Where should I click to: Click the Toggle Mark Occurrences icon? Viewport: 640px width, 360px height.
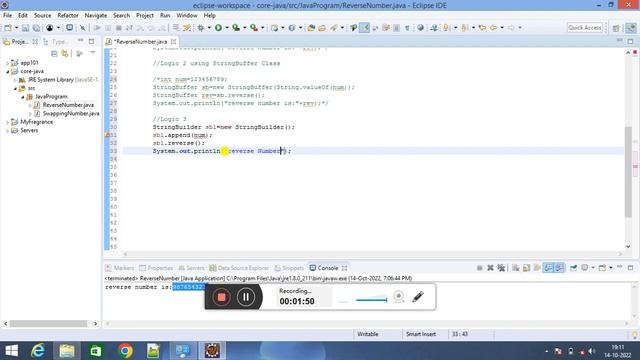364,28
